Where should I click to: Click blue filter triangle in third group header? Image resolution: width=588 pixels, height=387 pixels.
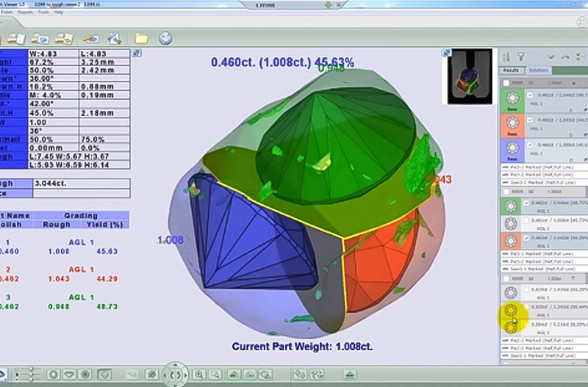573,279
